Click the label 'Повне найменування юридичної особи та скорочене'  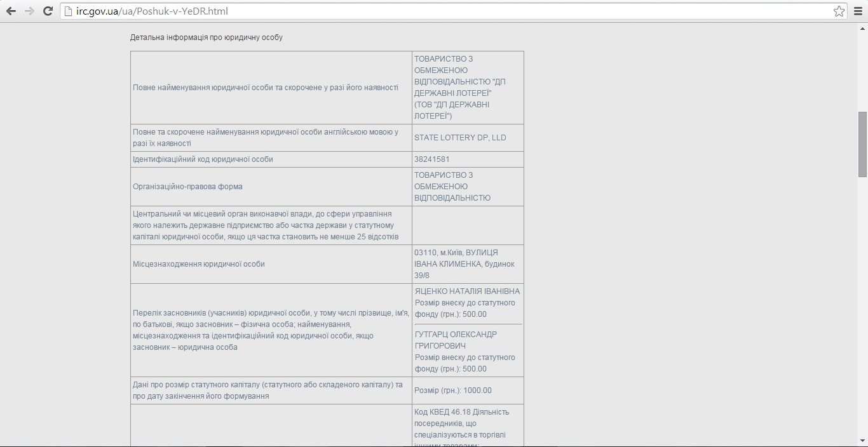pyautogui.click(x=266, y=88)
